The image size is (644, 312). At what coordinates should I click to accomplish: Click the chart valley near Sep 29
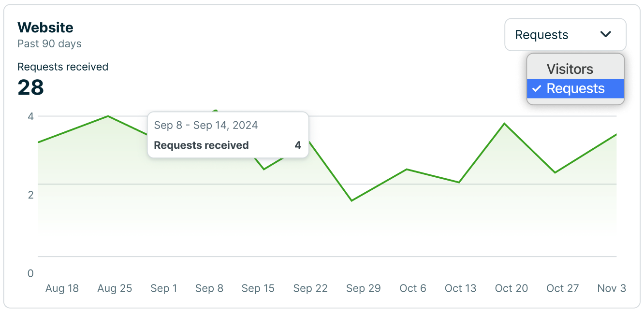point(352,200)
